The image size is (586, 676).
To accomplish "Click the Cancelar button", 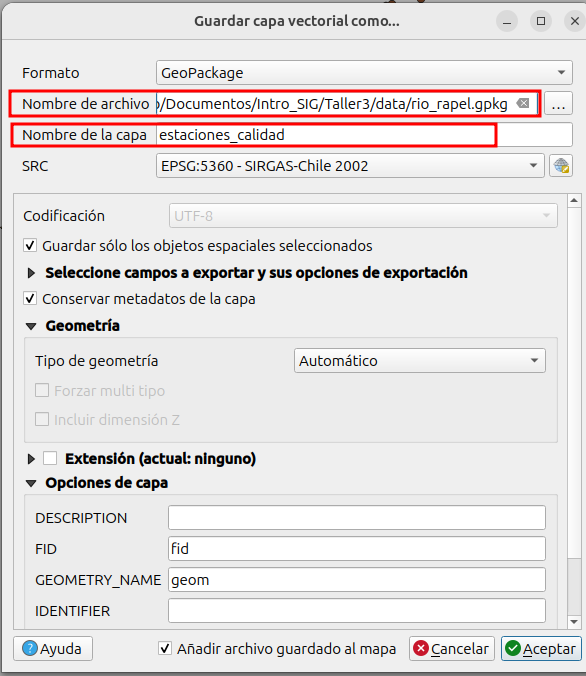I will [452, 648].
